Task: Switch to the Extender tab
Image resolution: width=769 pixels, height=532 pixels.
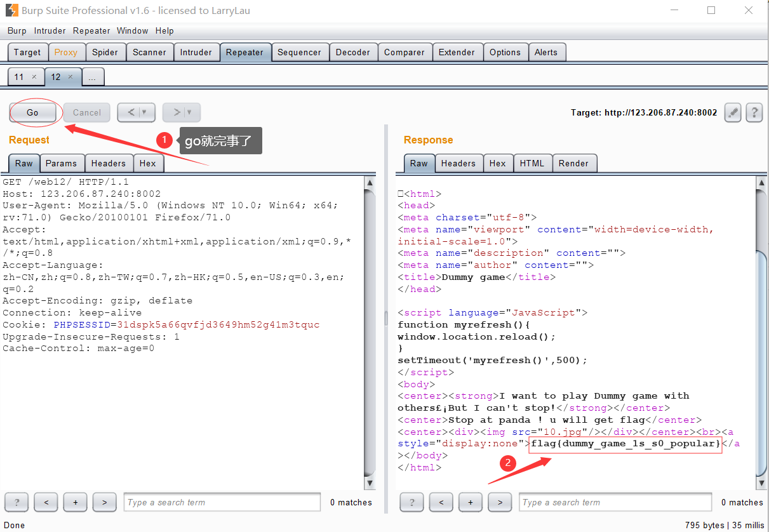Action: tap(457, 52)
